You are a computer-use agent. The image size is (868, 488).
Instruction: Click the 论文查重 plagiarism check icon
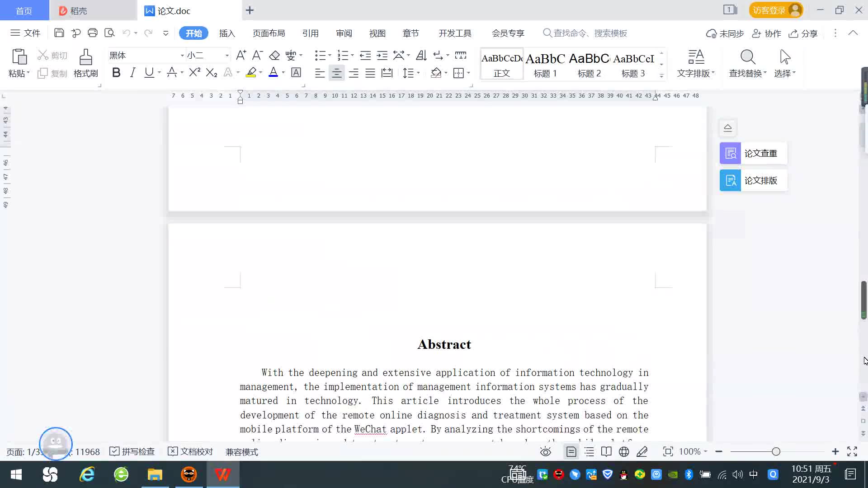coord(730,154)
